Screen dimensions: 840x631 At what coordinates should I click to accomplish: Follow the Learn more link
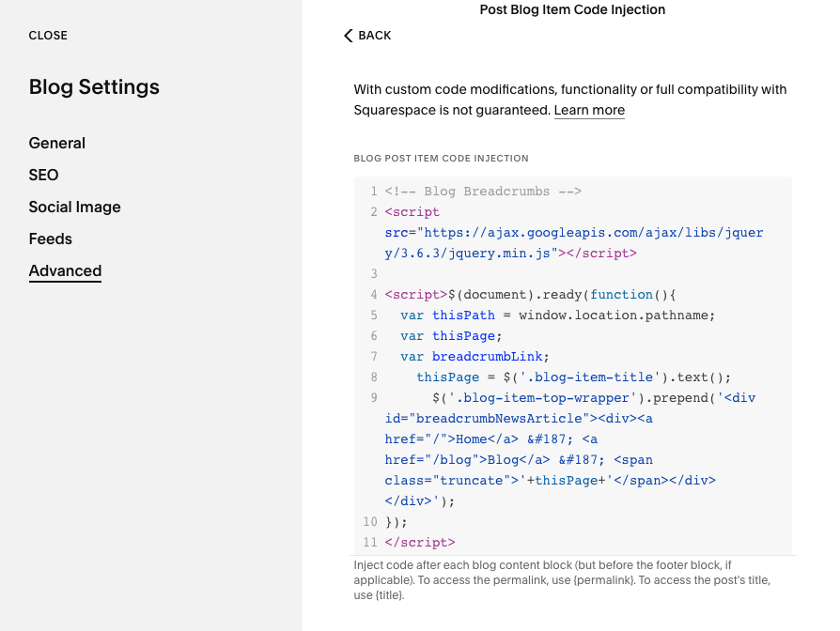point(589,110)
